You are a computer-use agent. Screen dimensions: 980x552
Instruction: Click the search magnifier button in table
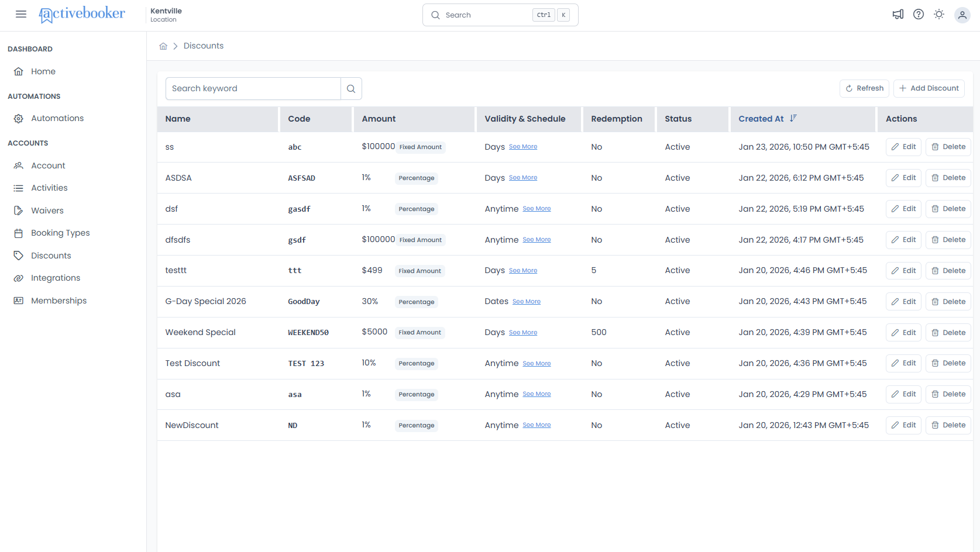(351, 89)
